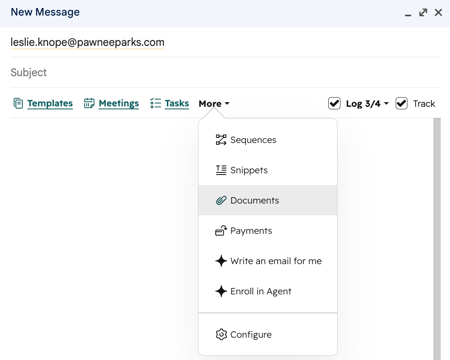This screenshot has width=450, height=360.
Task: Select Documents in the More menu
Action: pyautogui.click(x=268, y=200)
